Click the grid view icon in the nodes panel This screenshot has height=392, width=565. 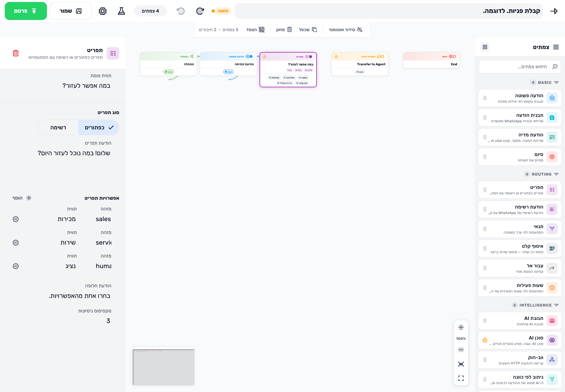[485, 47]
